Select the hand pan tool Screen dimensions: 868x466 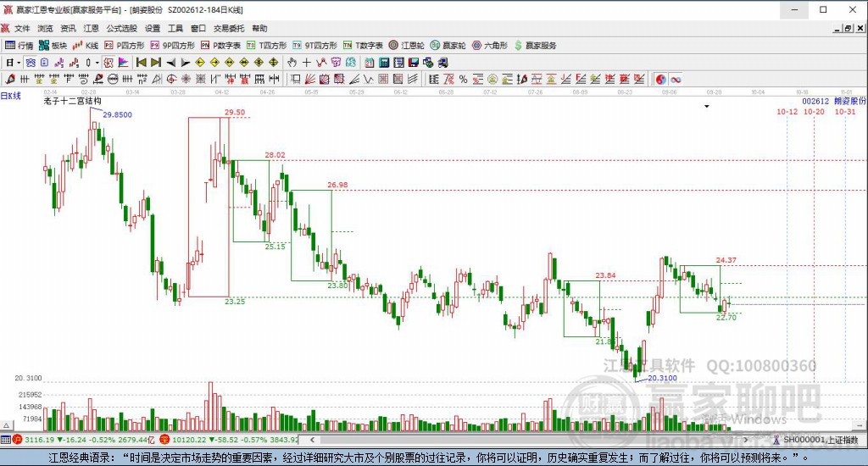point(292,63)
